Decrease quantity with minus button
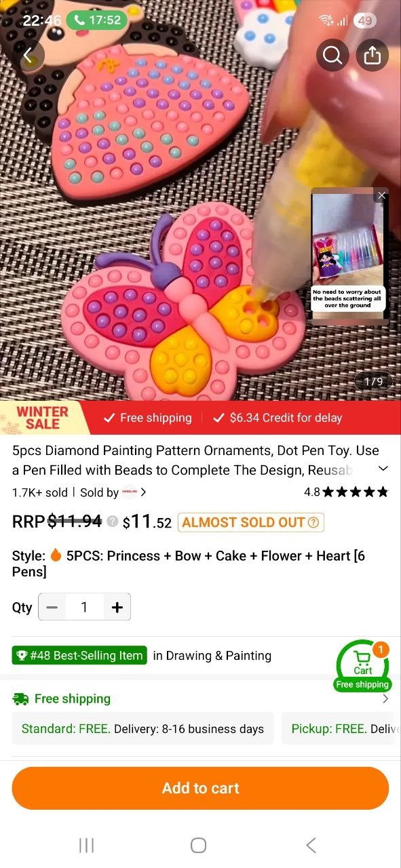401x868 pixels. (52, 607)
